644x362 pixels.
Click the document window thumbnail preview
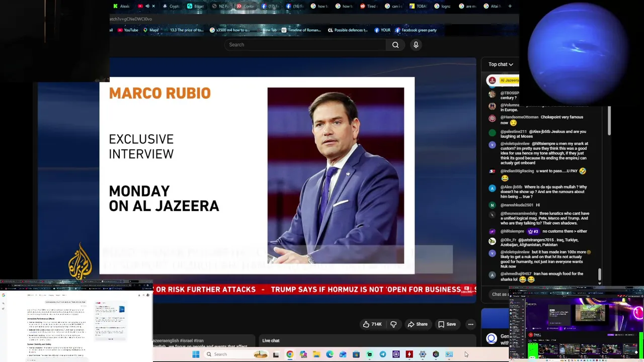pos(76,322)
